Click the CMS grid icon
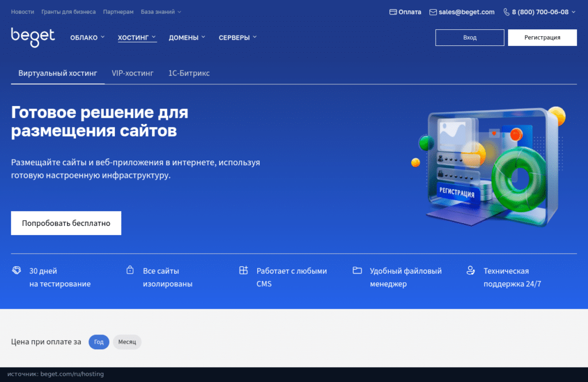 click(x=243, y=270)
